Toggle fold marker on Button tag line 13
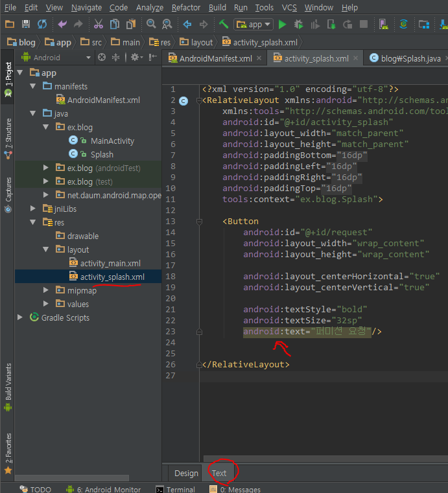The height and width of the screenshot is (493, 448). (199, 222)
